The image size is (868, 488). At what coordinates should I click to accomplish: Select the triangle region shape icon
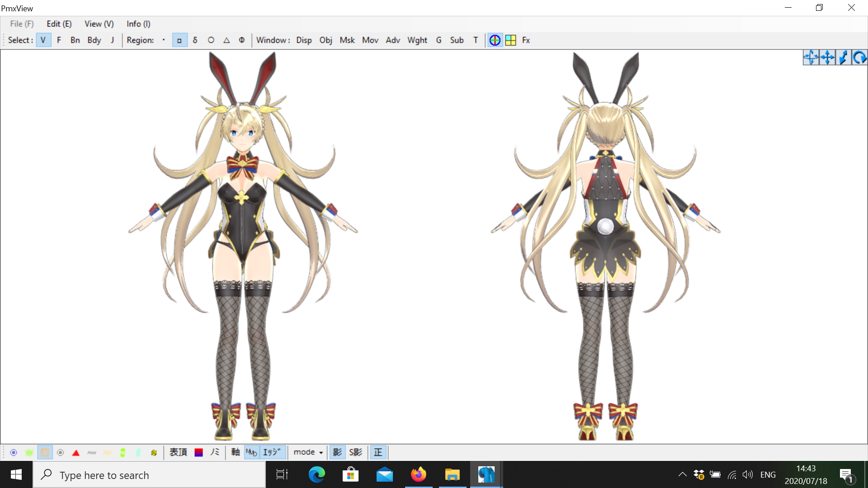226,40
